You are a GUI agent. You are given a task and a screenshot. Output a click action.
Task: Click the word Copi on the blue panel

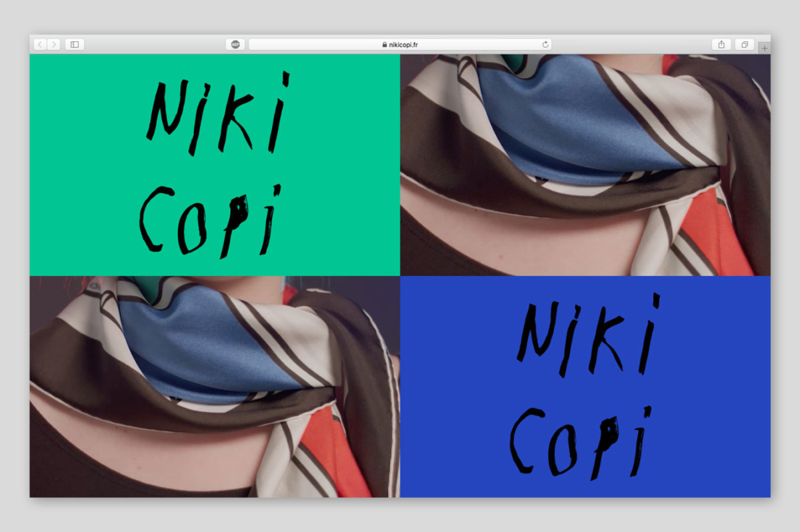pyautogui.click(x=579, y=443)
